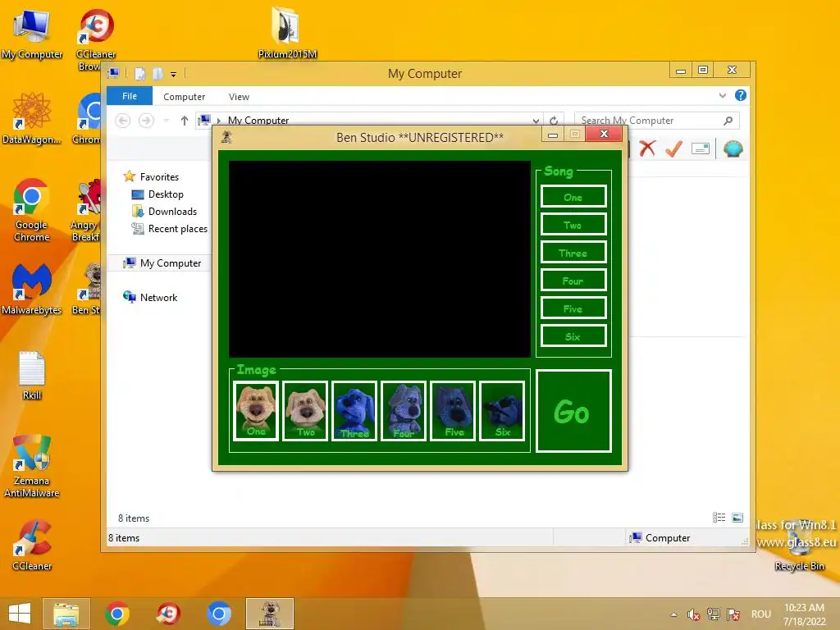
Task: Click the rename toolbar icon
Action: tap(701, 148)
